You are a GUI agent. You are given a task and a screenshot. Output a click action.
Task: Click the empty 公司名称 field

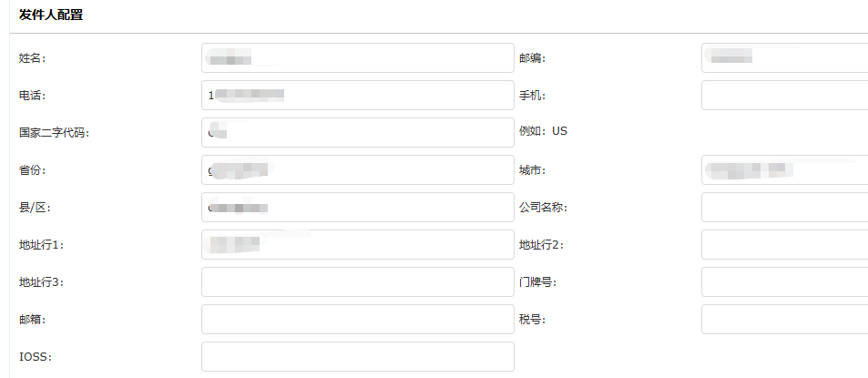[x=783, y=208]
